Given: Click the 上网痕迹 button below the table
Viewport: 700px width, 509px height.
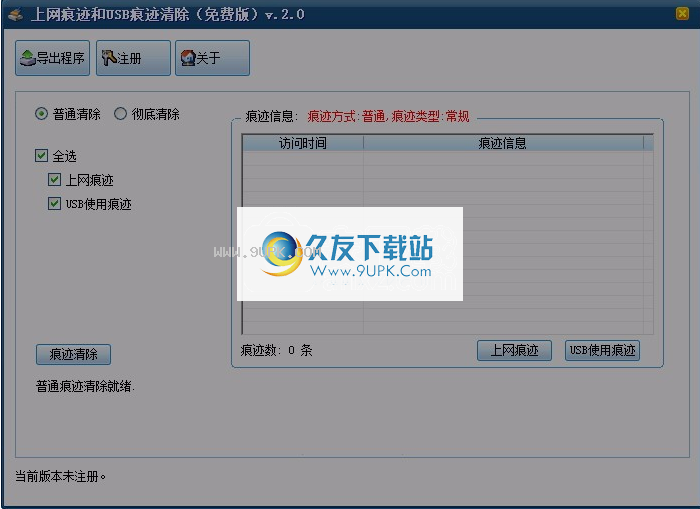Looking at the screenshot, I should point(514,350).
